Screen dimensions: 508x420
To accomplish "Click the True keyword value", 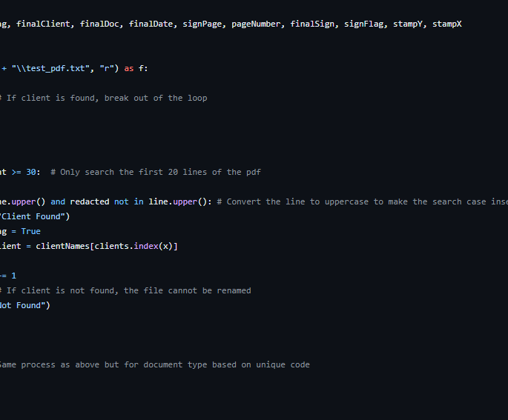I will click(x=31, y=231).
